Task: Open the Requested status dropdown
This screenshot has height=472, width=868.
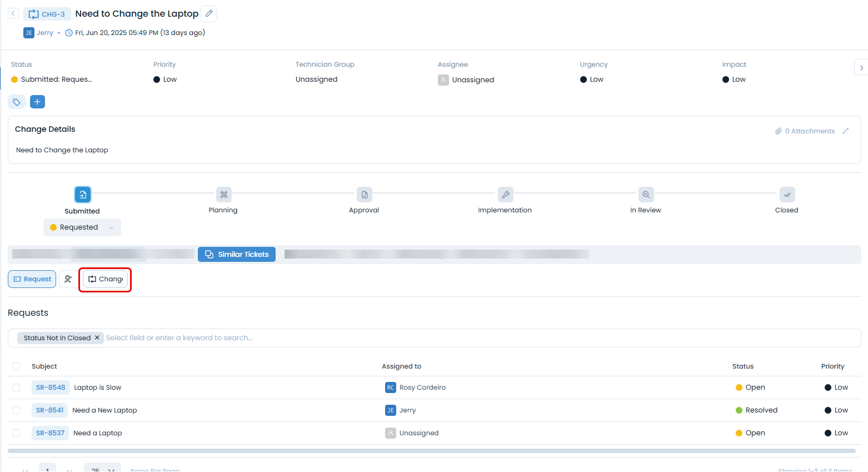Action: (82, 227)
